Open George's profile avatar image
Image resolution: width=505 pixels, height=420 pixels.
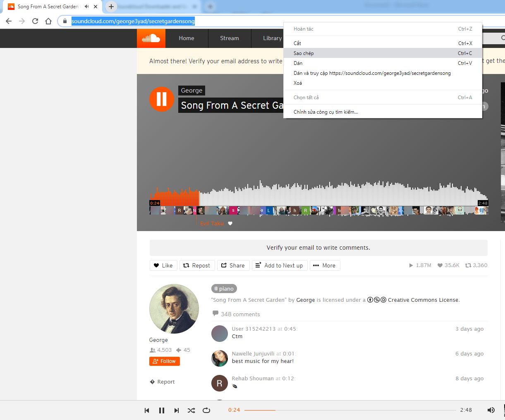tap(174, 309)
